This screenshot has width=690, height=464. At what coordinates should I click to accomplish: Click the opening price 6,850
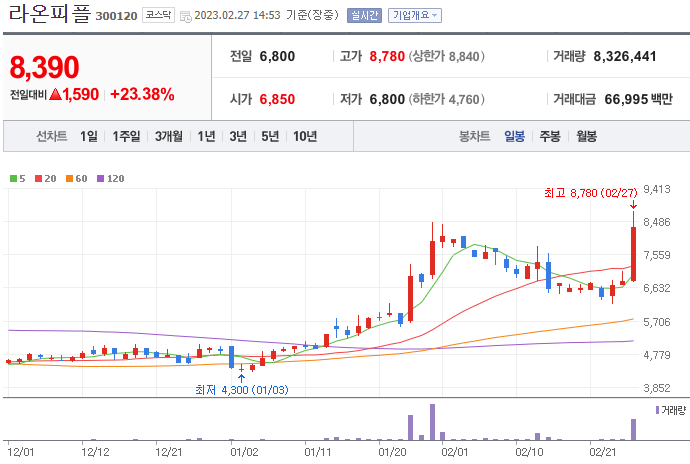click(277, 99)
